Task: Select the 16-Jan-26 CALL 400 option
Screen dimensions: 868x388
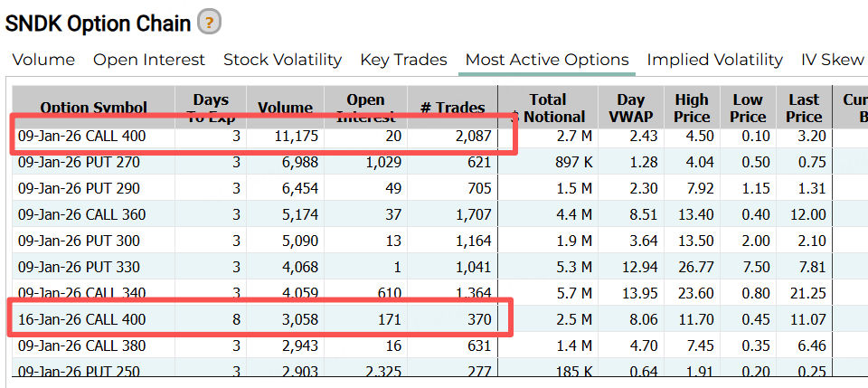Action: tap(81, 319)
